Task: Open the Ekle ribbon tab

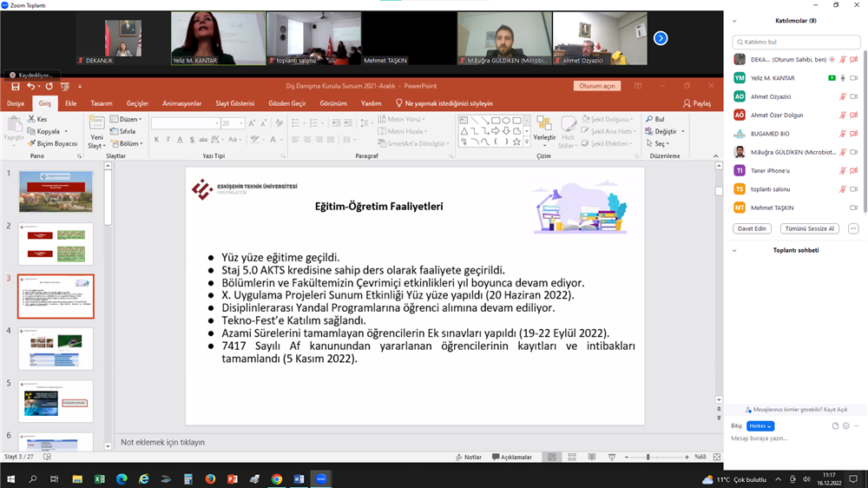Action: pos(71,103)
